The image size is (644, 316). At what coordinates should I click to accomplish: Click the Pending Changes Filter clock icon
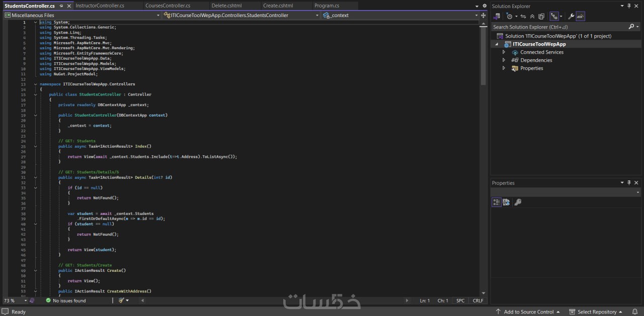click(x=509, y=16)
